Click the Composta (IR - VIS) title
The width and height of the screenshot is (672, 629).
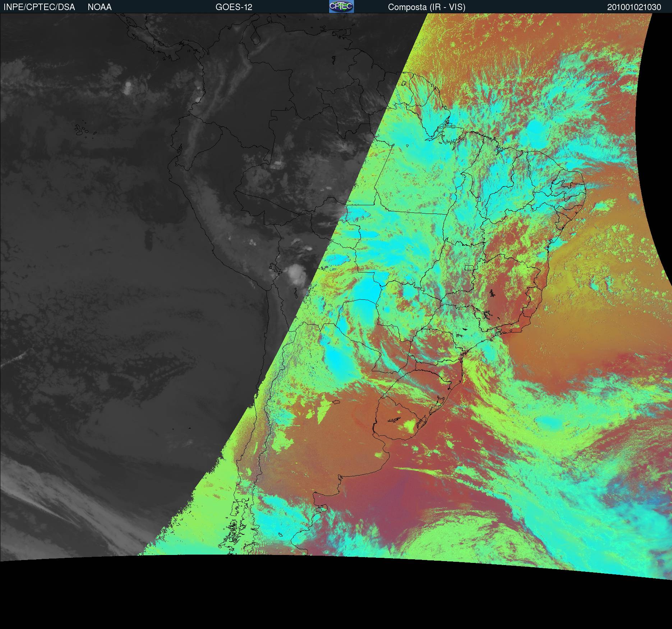[x=427, y=7]
